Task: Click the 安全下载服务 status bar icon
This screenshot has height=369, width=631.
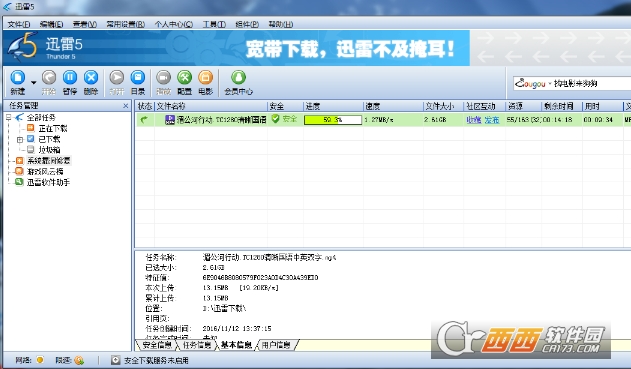Action: point(115,360)
